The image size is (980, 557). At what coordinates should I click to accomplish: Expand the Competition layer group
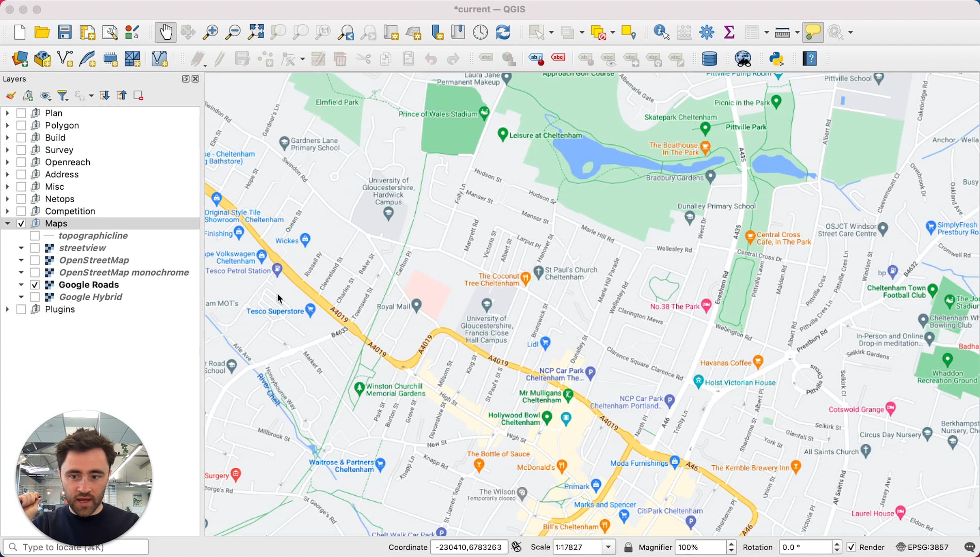[7, 211]
